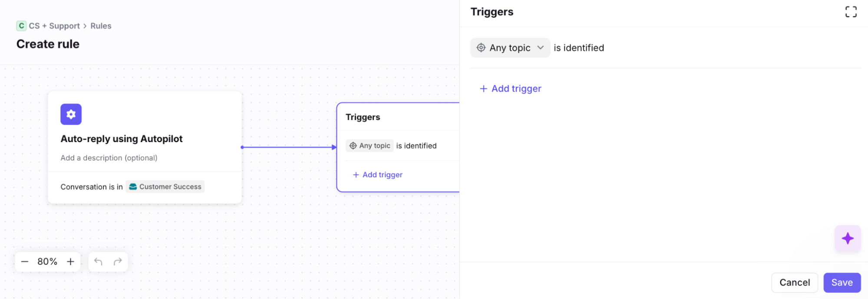Open the Any topic dropdown in side panel
The height and width of the screenshot is (299, 868).
click(x=510, y=48)
